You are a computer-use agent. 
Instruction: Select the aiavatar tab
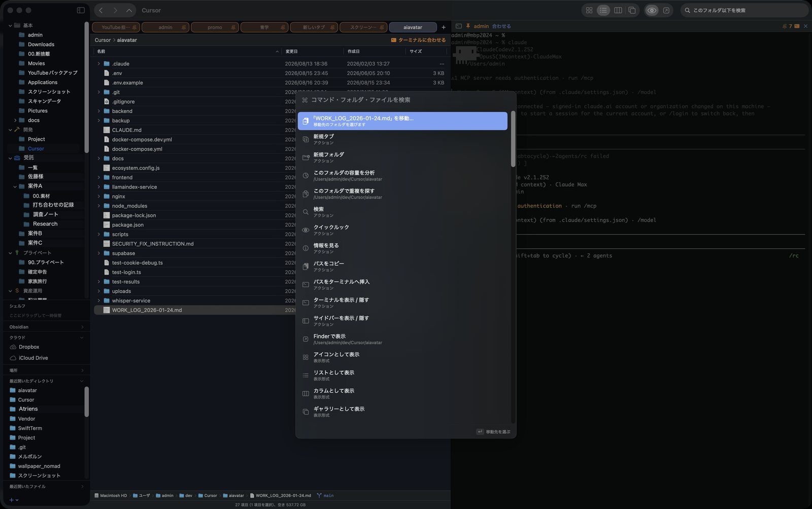pos(413,27)
